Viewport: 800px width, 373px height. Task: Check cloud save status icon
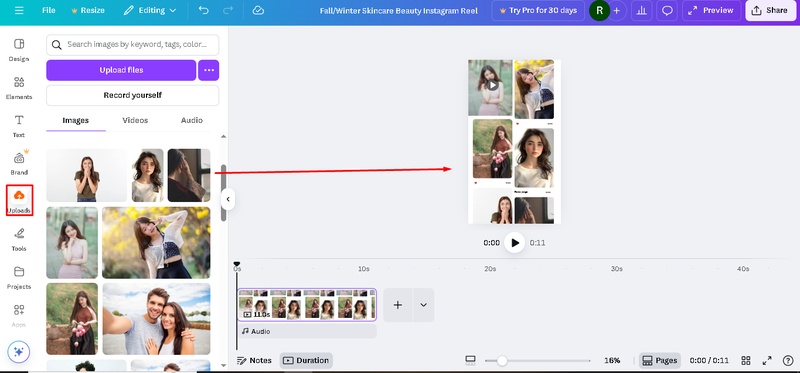coord(258,10)
